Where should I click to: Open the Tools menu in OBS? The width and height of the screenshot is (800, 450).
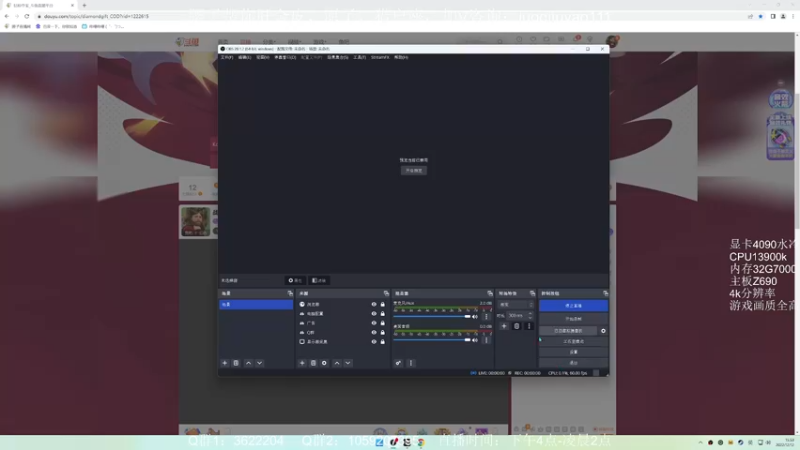click(359, 57)
